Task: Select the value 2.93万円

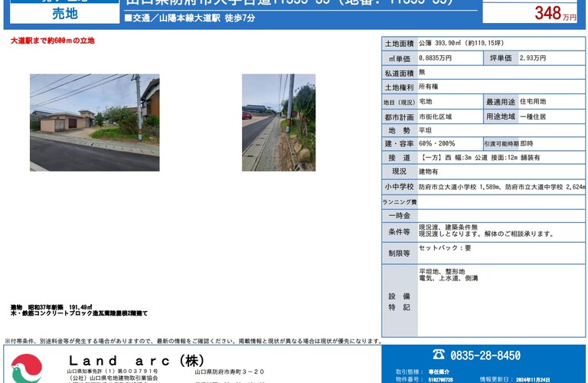Action: coord(533,58)
